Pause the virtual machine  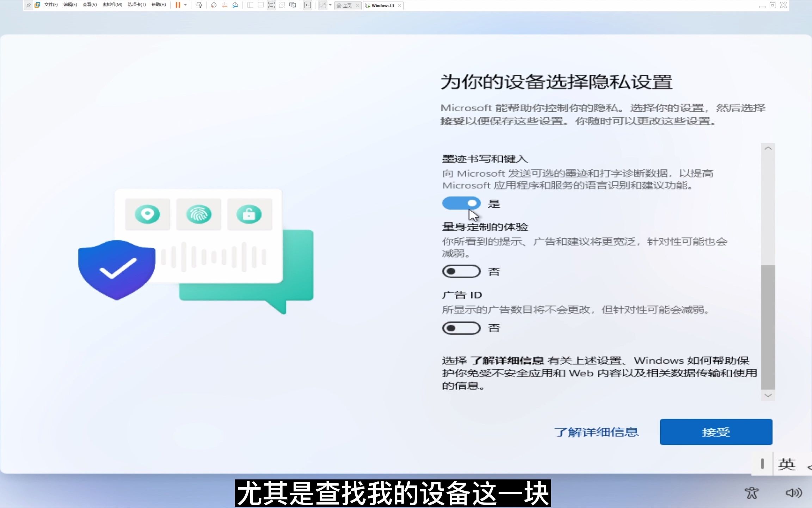click(x=178, y=5)
